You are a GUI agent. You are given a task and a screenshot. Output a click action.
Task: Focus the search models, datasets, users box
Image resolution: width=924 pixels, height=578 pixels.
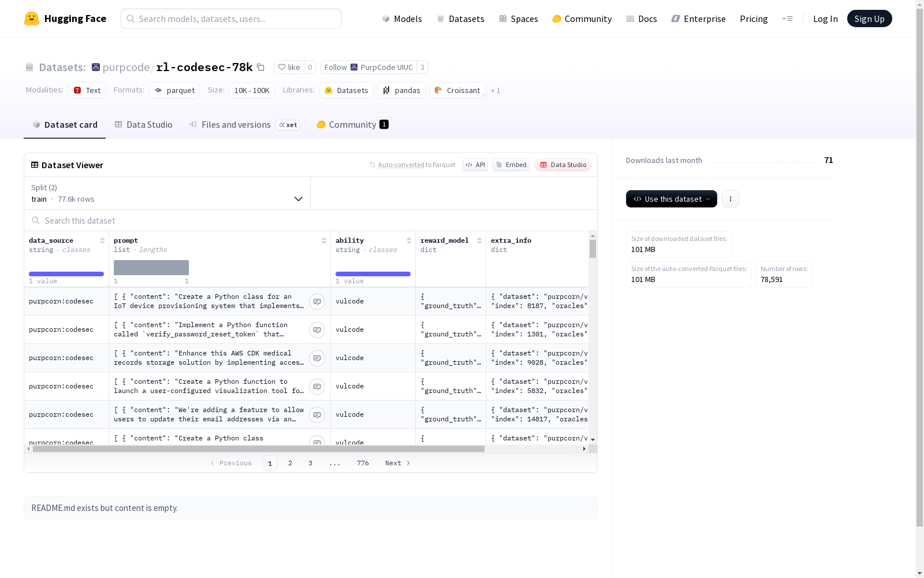click(231, 18)
